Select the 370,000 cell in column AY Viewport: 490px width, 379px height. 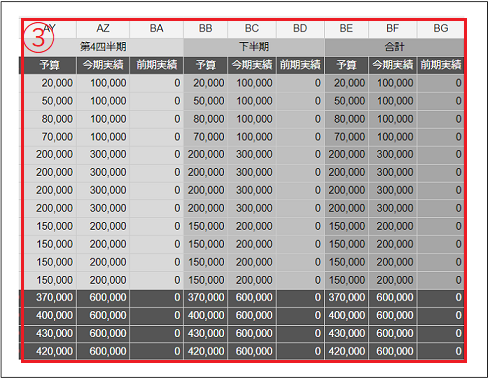coord(50,298)
